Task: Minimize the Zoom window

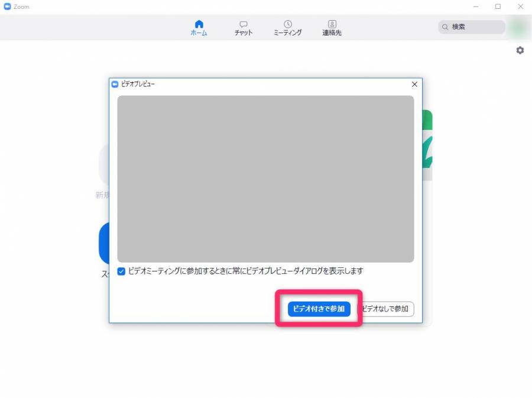Action: tap(476, 7)
